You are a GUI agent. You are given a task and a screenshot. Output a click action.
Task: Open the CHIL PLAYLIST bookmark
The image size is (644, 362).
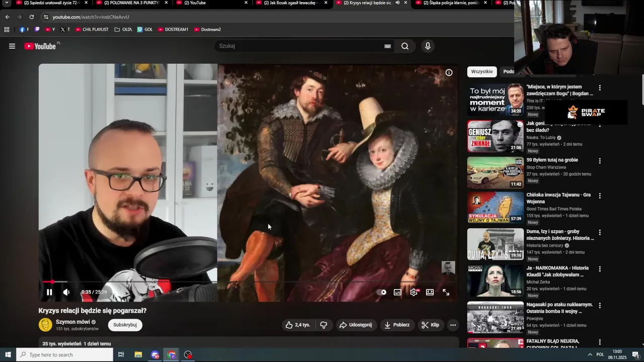92,30
